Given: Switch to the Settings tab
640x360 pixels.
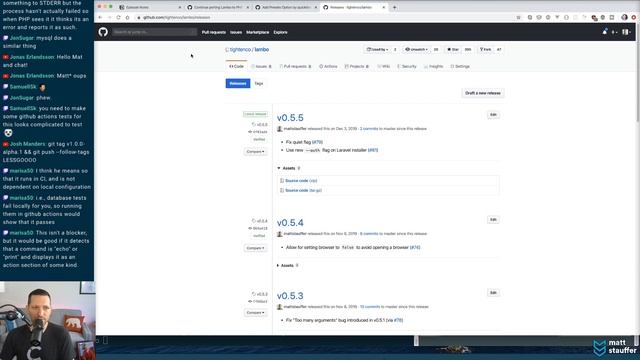Looking at the screenshot, I should [460, 66].
